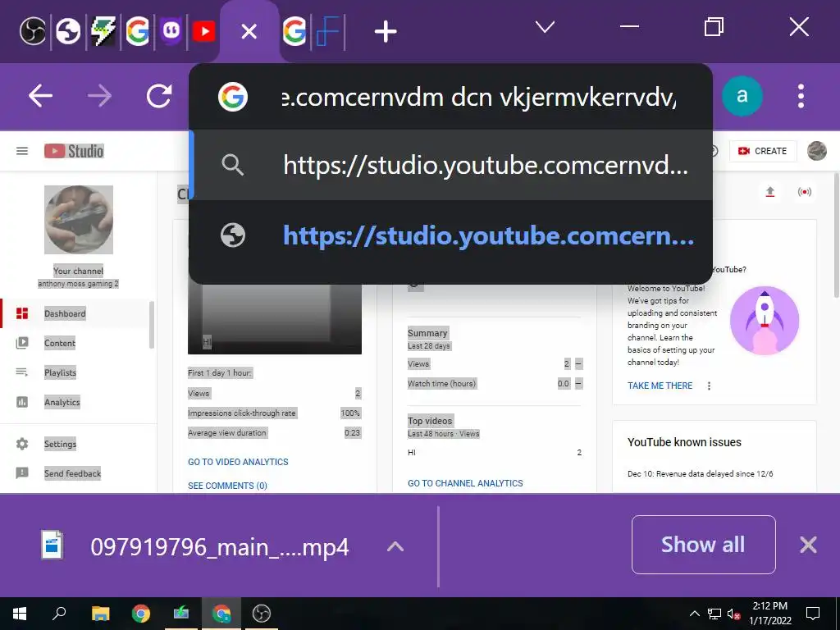840x630 pixels.
Task: Open options next to TAKE ME THERE
Action: pyautogui.click(x=709, y=386)
